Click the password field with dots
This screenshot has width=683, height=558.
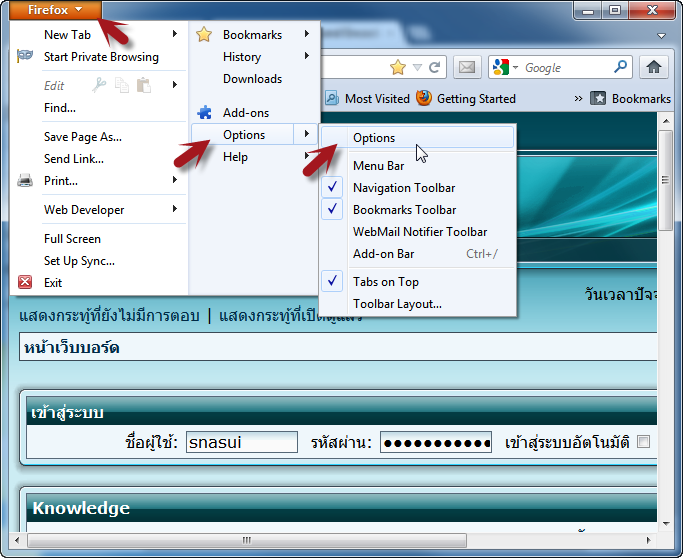tap(436, 442)
